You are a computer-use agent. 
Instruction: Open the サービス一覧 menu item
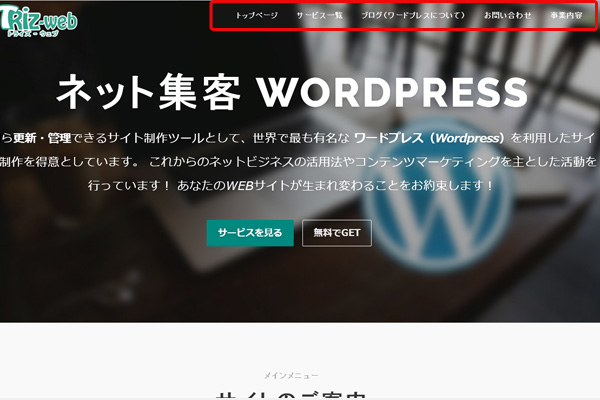320,15
